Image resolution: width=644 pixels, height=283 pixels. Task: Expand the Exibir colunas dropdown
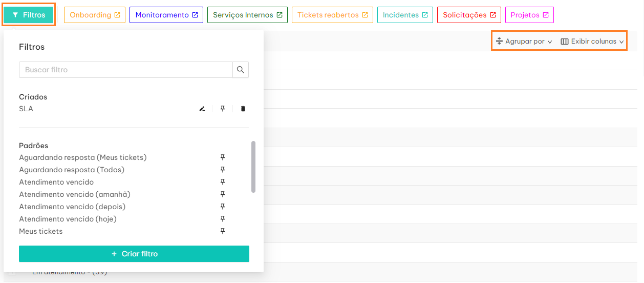pos(593,42)
